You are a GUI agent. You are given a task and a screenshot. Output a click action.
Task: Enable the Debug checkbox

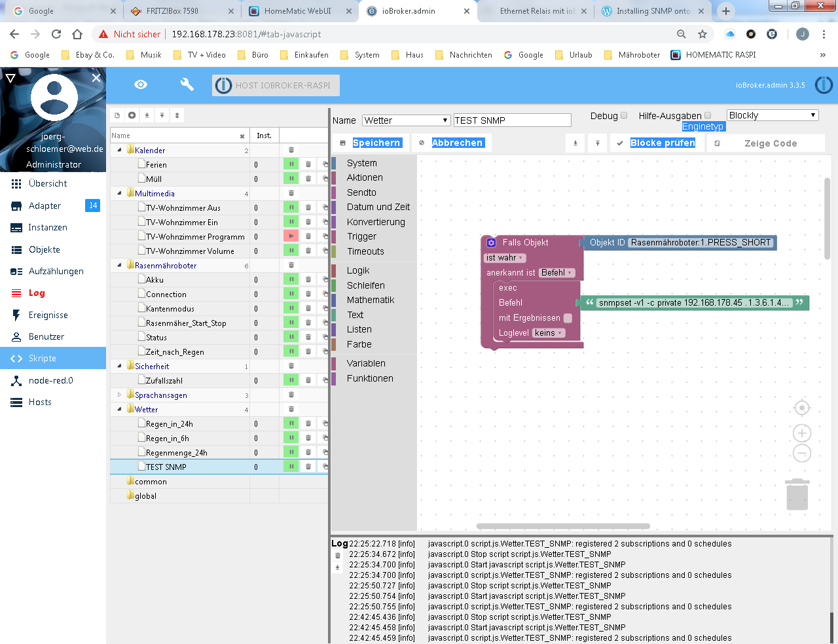point(624,115)
